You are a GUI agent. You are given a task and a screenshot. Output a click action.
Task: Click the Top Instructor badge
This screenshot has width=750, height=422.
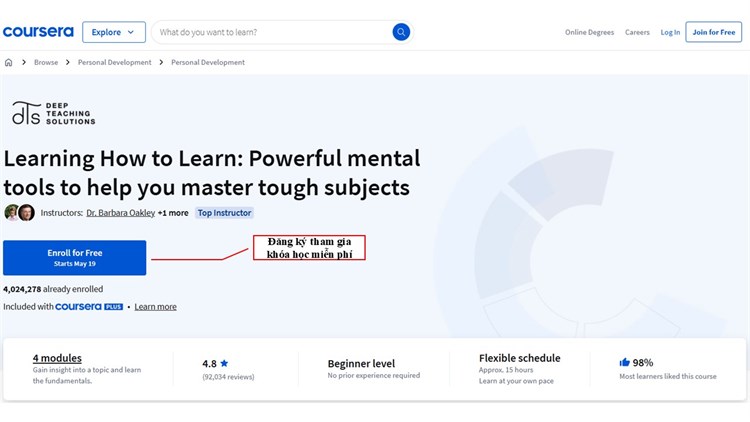point(224,213)
